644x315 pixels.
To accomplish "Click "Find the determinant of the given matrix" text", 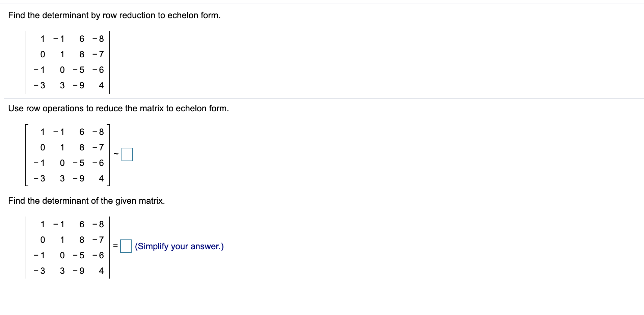I will 87,201.
